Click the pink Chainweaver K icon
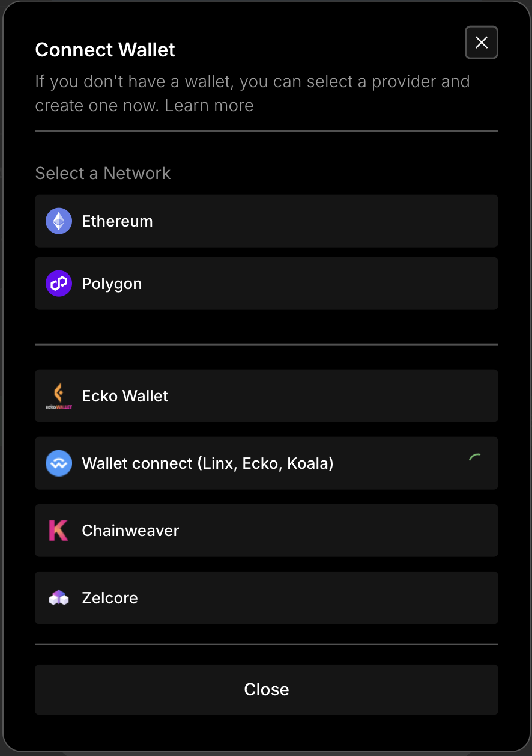532x756 pixels. (x=59, y=531)
